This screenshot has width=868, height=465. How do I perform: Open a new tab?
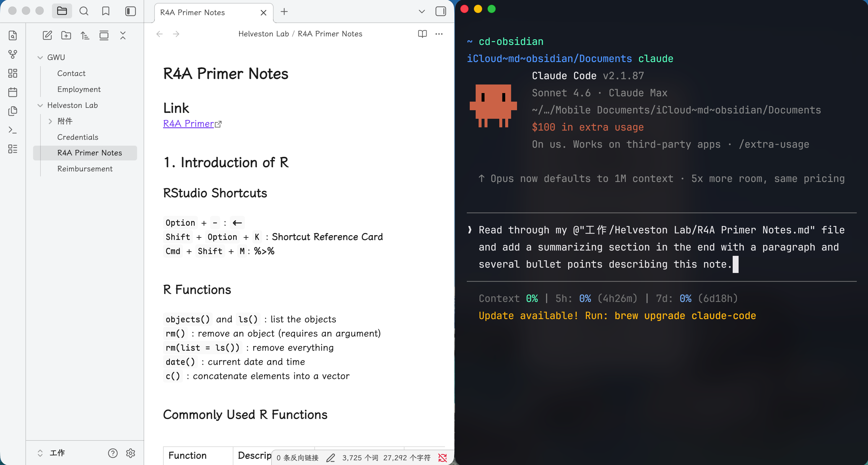tap(284, 12)
